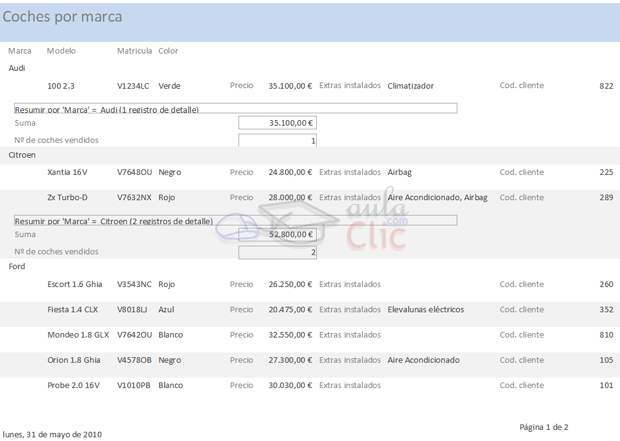Click Audi's 'Nº de coches vendidos' count box
The width and height of the screenshot is (620, 441).
point(277,141)
